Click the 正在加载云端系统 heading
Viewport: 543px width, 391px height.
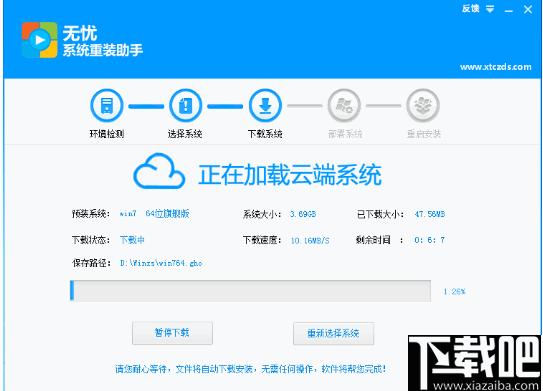pos(290,175)
